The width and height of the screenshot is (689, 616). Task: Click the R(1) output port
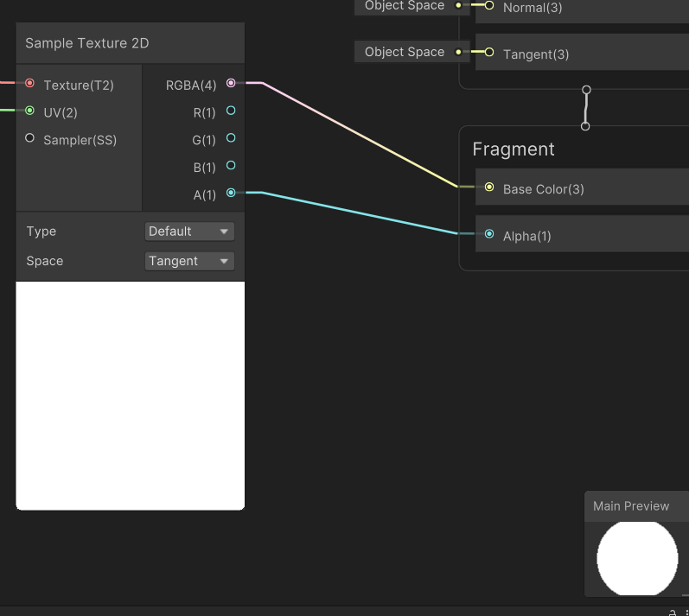(231, 111)
